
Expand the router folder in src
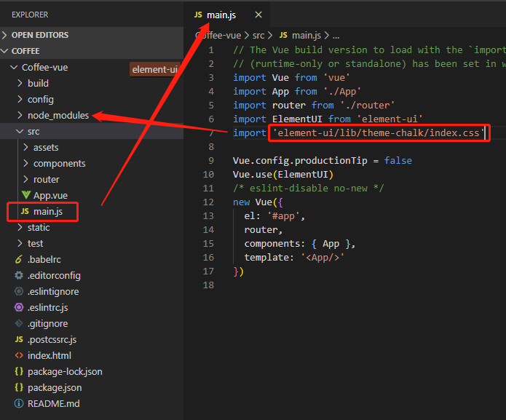46,179
